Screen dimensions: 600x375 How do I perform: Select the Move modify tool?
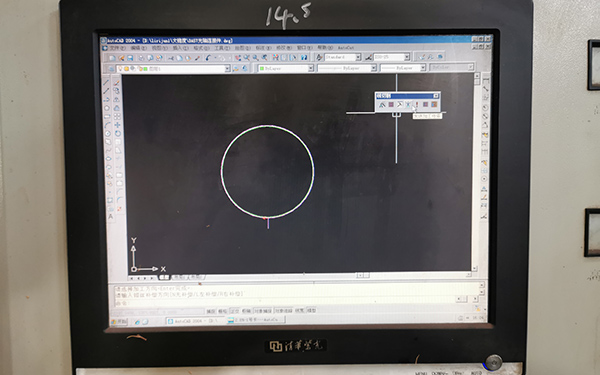117,125
